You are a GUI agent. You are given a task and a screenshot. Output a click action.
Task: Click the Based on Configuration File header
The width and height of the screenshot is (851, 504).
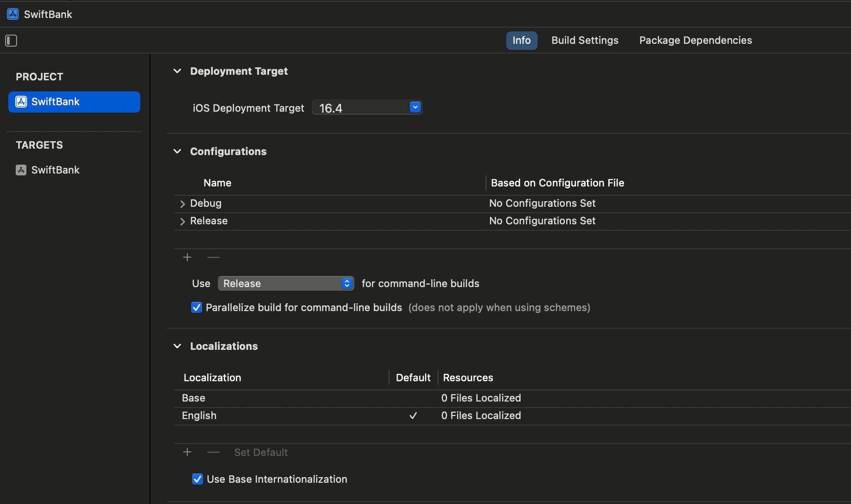point(557,183)
